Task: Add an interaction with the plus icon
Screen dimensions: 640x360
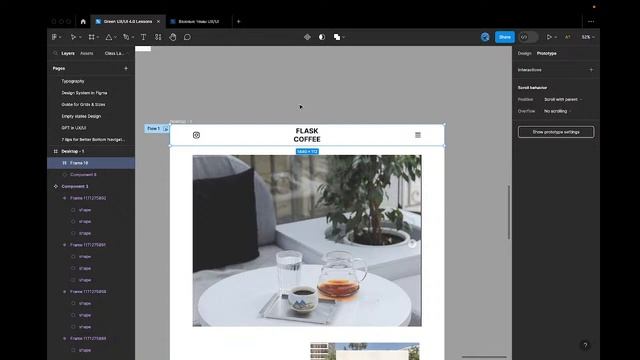Action: pyautogui.click(x=591, y=70)
